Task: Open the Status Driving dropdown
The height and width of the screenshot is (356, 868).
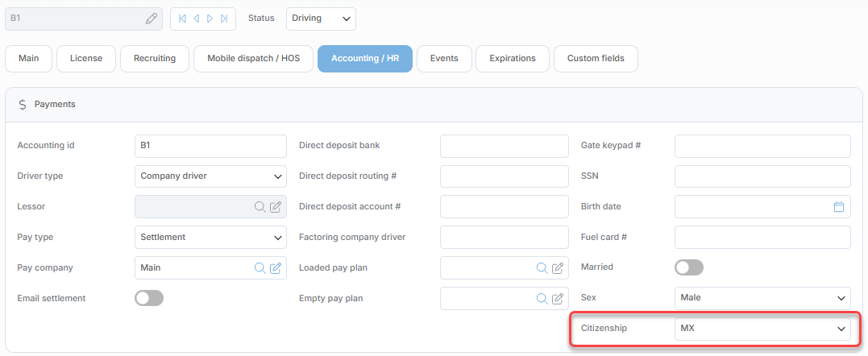Action: (321, 19)
